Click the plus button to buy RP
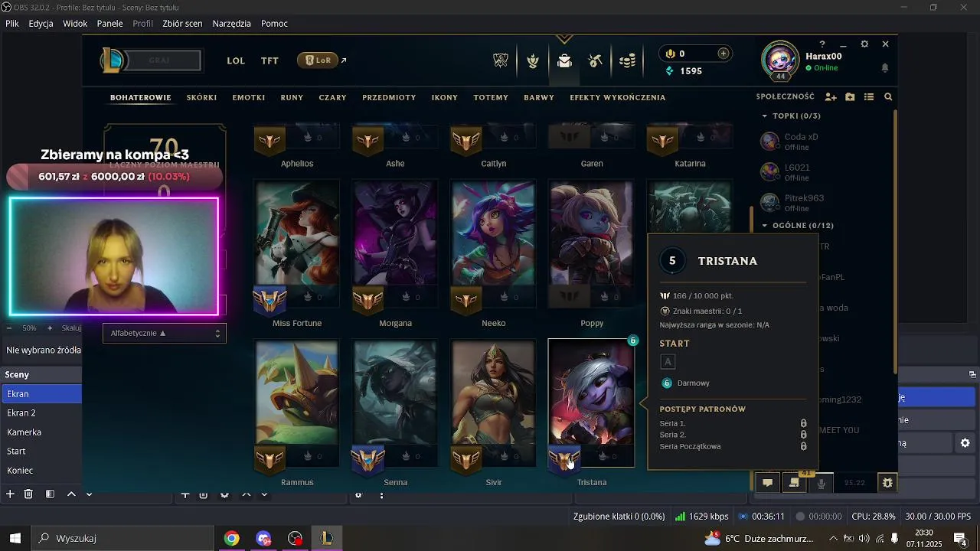Image resolution: width=980 pixels, height=551 pixels. point(723,54)
